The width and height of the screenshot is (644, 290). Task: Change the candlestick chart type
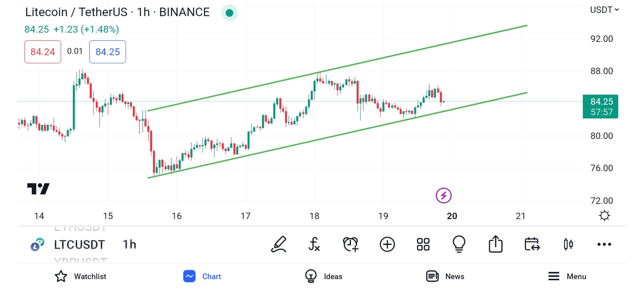pyautogui.click(x=568, y=244)
